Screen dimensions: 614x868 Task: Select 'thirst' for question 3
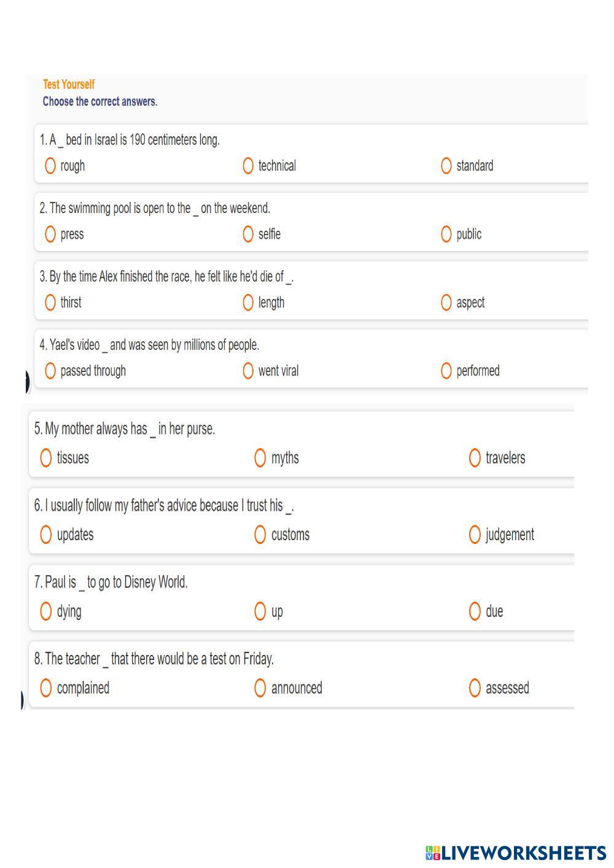50,303
